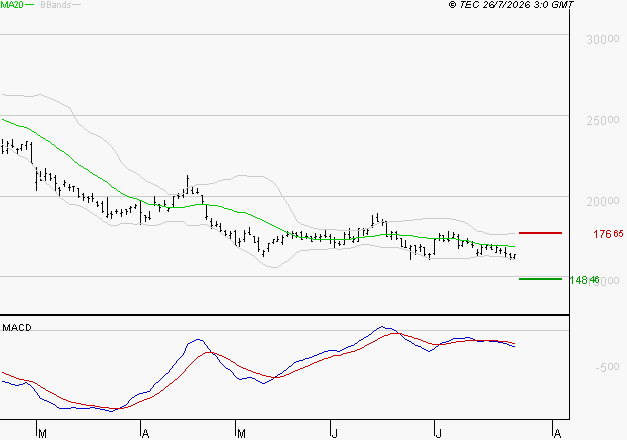Click the first M month marker
627x440 pixels.
pyautogui.click(x=42, y=433)
